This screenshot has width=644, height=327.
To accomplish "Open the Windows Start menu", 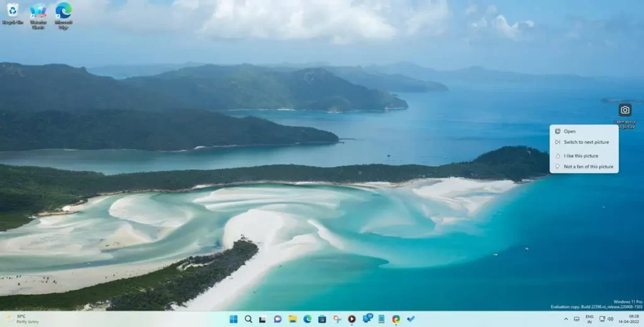I will pos(233,319).
